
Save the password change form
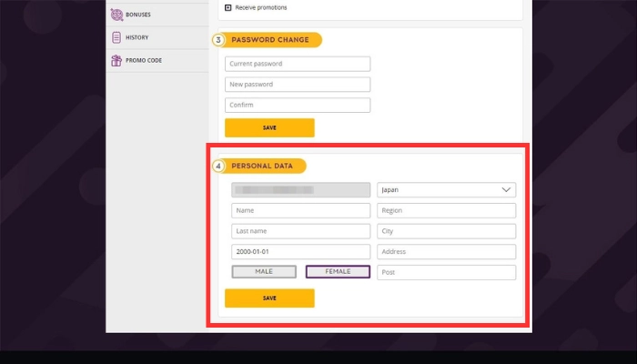point(269,127)
